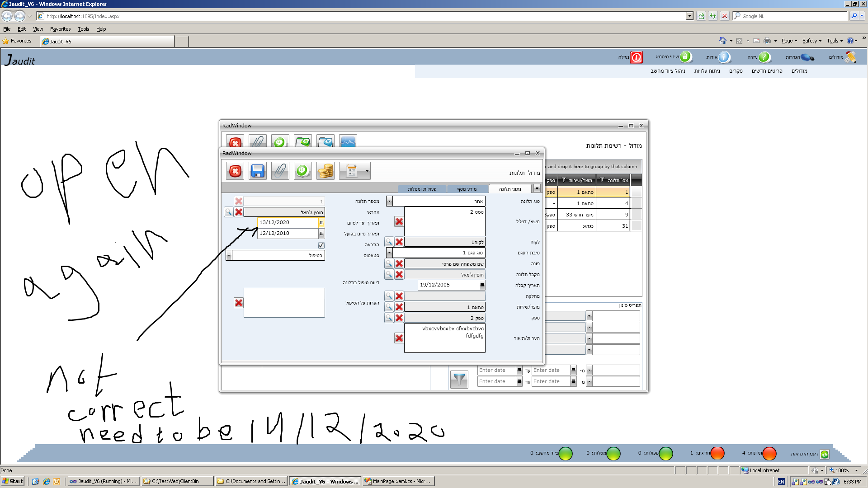Open the ניהול ציוד מחשב menu item
The height and width of the screenshot is (488, 868).
pos(668,71)
